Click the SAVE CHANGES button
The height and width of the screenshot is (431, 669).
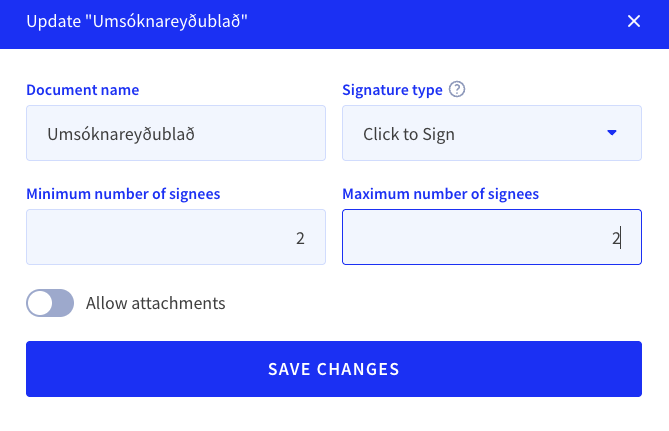[334, 369]
